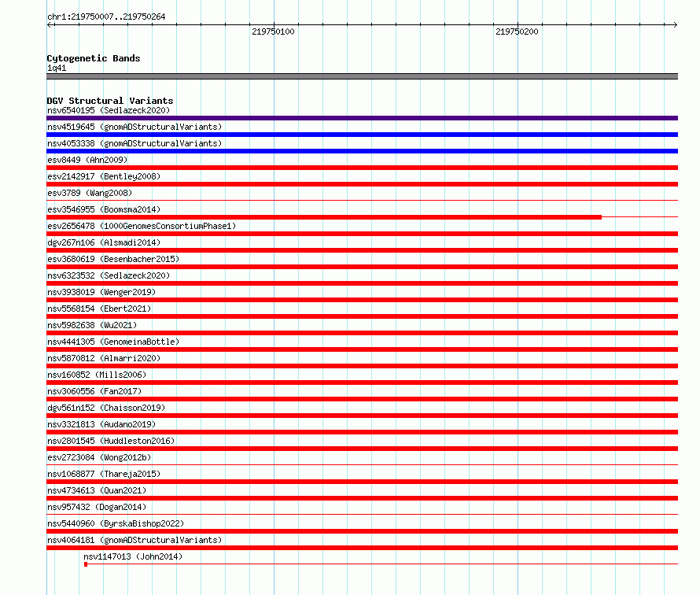This screenshot has width=700, height=595.
Task: Click the thick red bar under esv3546955
Action: pos(324,217)
